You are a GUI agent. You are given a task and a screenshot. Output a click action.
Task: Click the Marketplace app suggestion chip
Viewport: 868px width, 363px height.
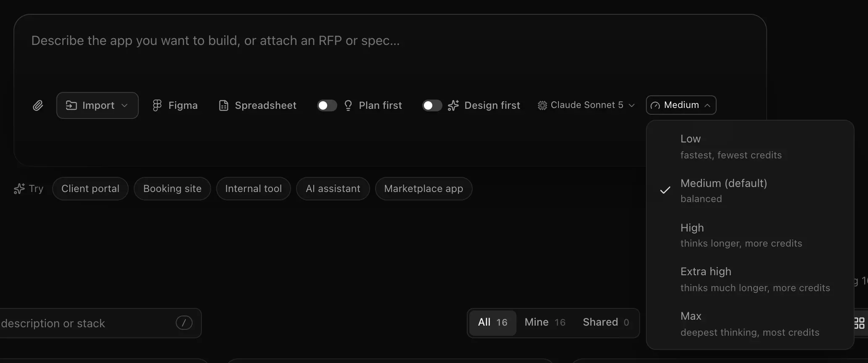pyautogui.click(x=423, y=189)
